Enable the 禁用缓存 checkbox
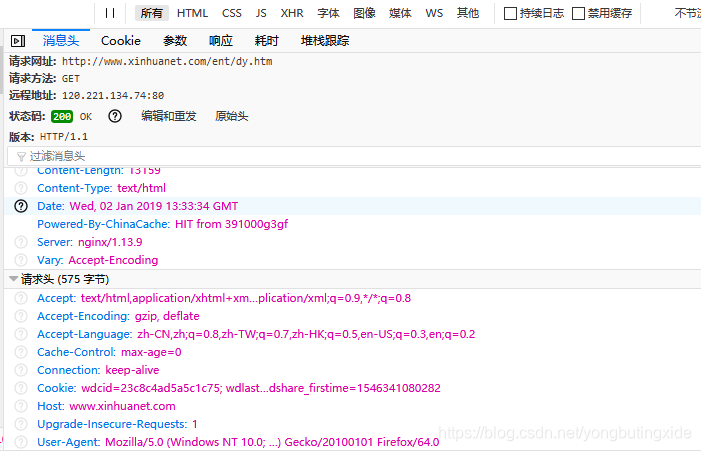 click(x=579, y=13)
